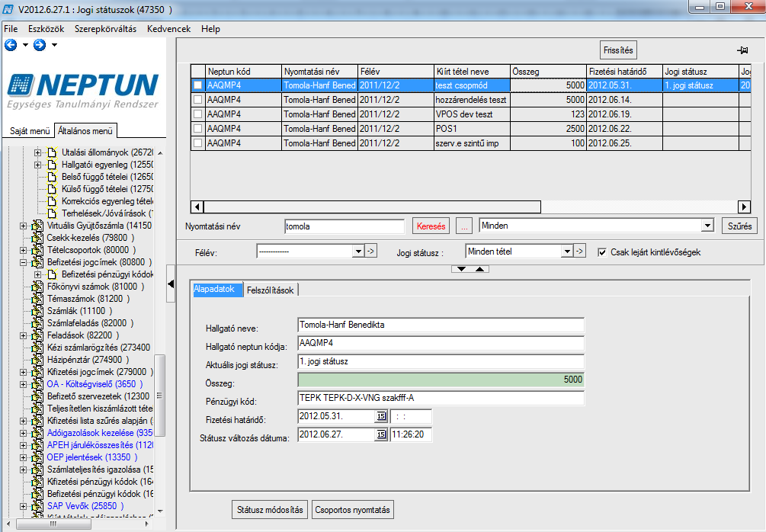Click the Nyomtatási név search field
This screenshot has height=532, width=766.
pyautogui.click(x=345, y=226)
